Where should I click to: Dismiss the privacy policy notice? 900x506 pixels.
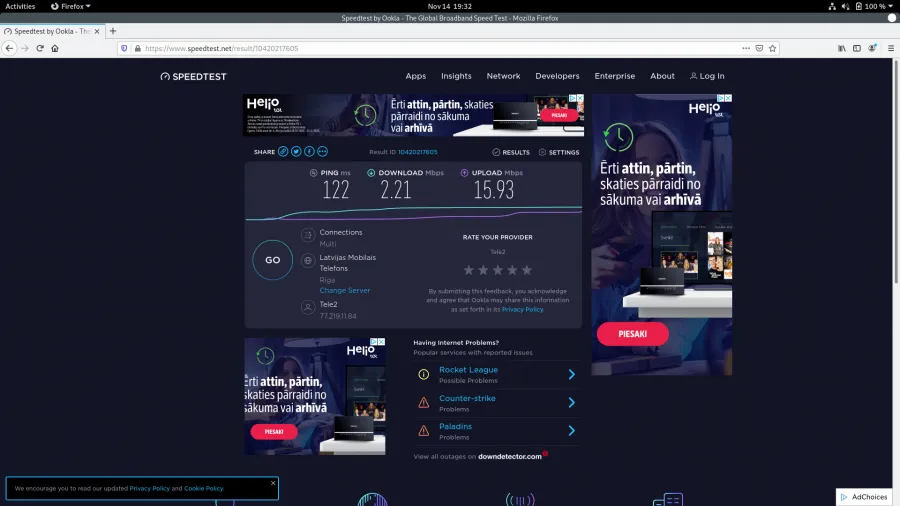point(273,483)
